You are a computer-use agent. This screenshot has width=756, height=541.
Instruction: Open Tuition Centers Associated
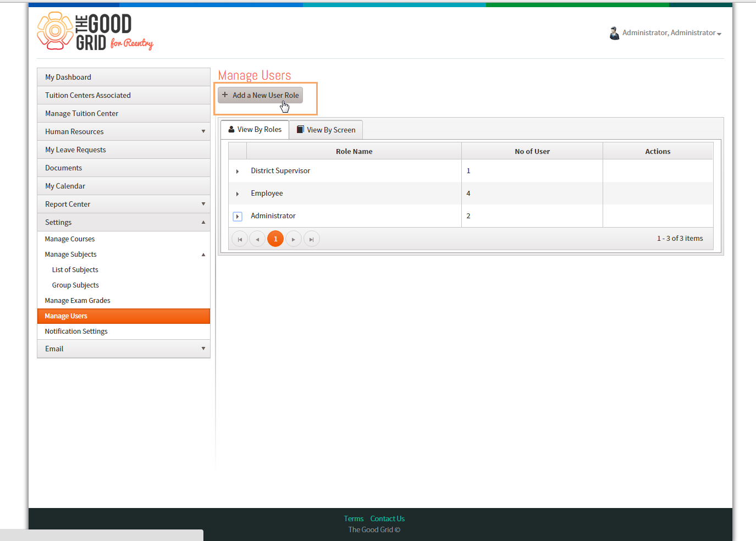(124, 95)
